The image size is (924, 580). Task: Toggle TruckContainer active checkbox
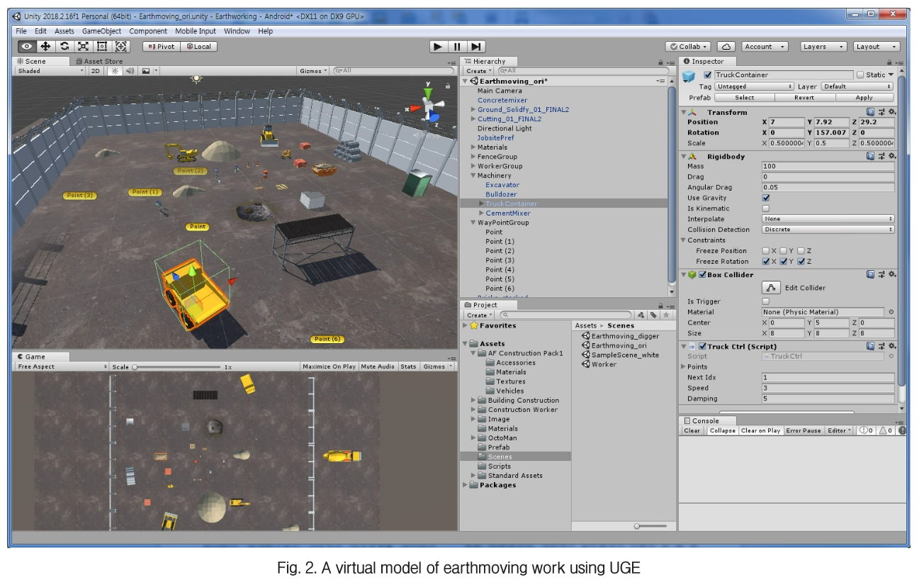(x=707, y=74)
